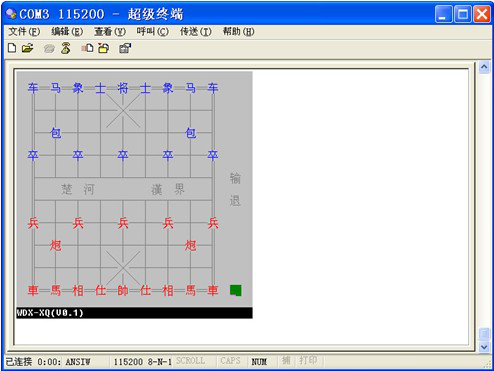Click the 捕 capture status indicator
This screenshot has height=371, width=494.
(x=286, y=360)
